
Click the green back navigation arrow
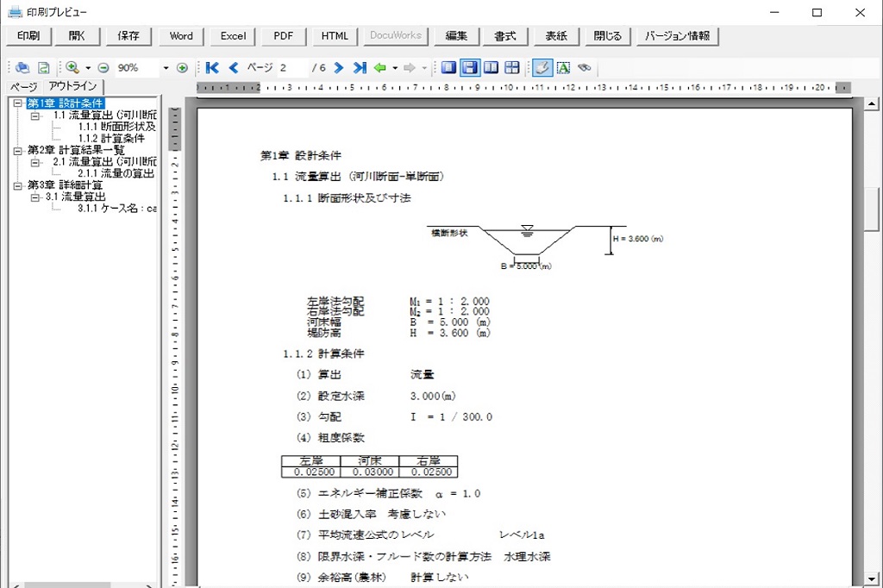point(380,67)
